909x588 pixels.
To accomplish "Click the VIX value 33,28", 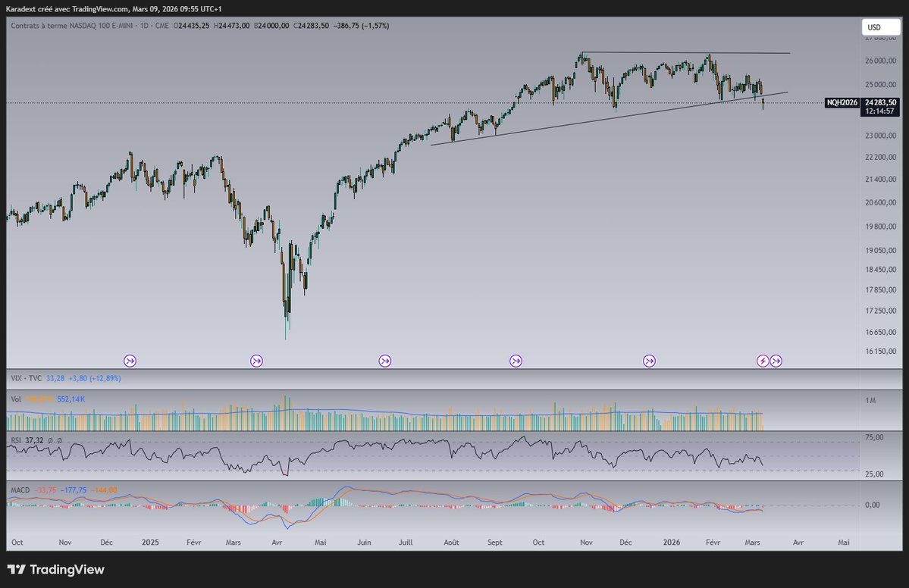I will click(x=55, y=378).
